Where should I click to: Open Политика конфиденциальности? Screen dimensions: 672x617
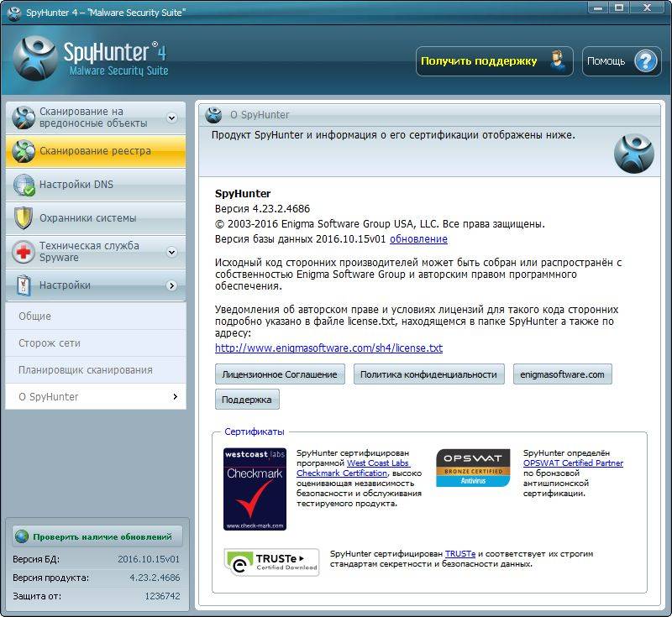[428, 374]
